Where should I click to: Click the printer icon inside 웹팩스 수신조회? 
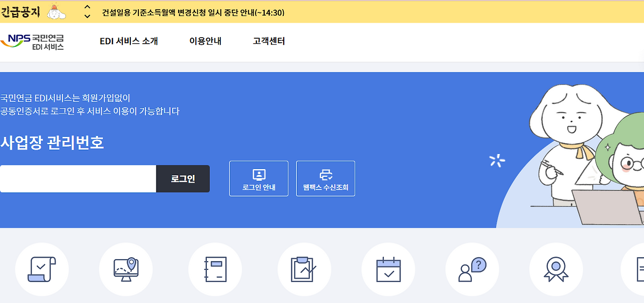click(x=326, y=174)
